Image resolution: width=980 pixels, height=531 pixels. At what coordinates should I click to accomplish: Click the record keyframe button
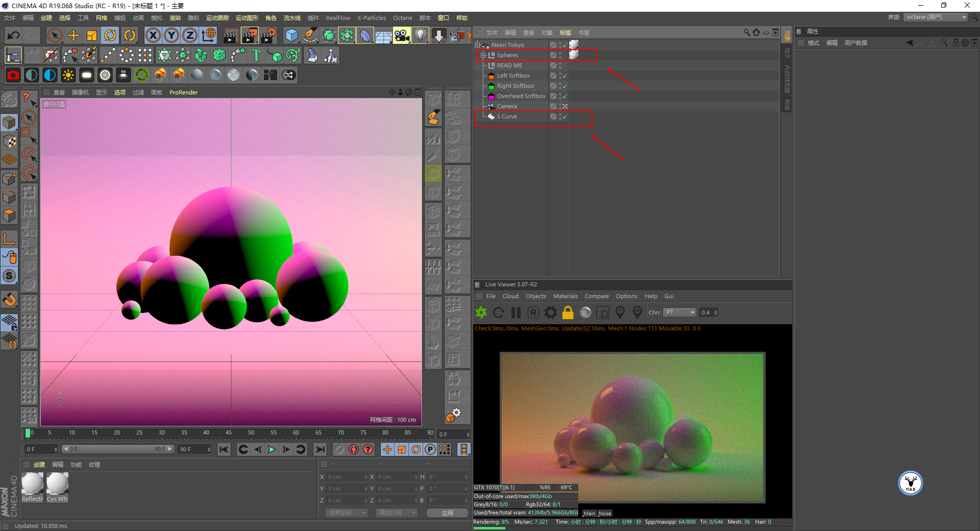[x=339, y=449]
